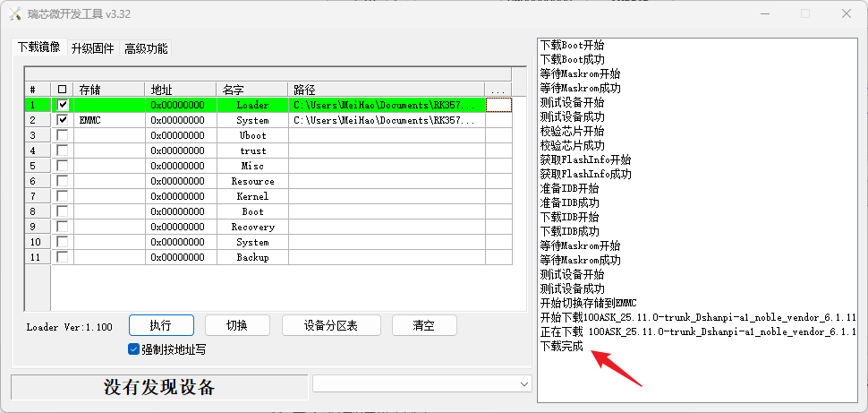Select the Kernel row name cell

click(252, 196)
